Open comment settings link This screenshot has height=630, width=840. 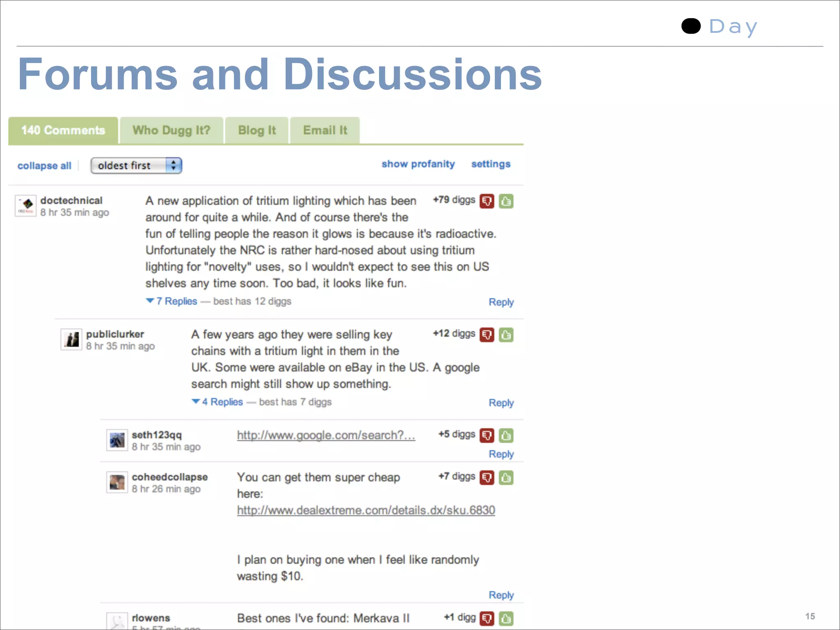click(491, 164)
